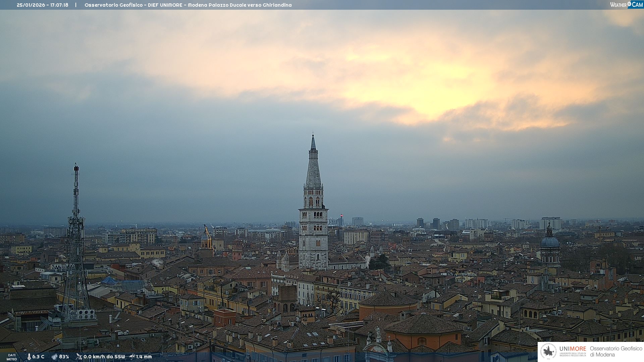Click the 25/01/2026 17:07:18 timestamp
Viewport: 644px width, 362px height.
click(43, 5)
